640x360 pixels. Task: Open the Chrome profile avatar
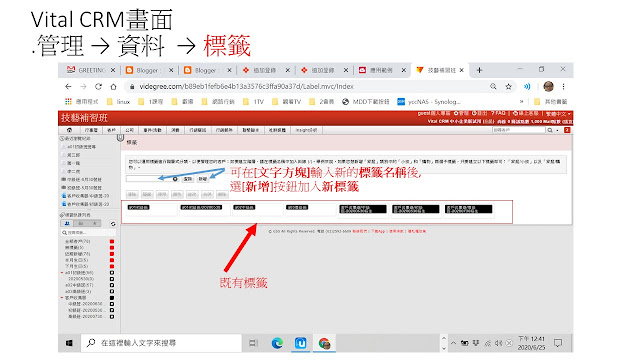pos(549,87)
